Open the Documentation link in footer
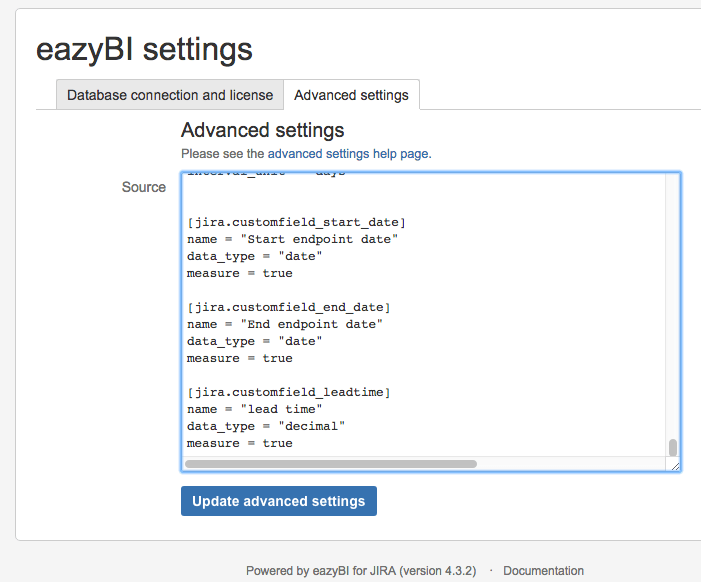The image size is (701, 582). point(543,571)
